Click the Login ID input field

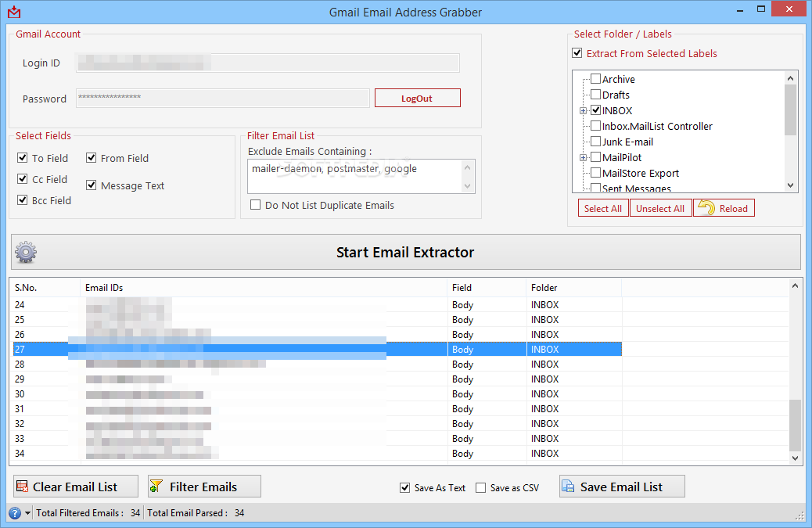tap(268, 63)
